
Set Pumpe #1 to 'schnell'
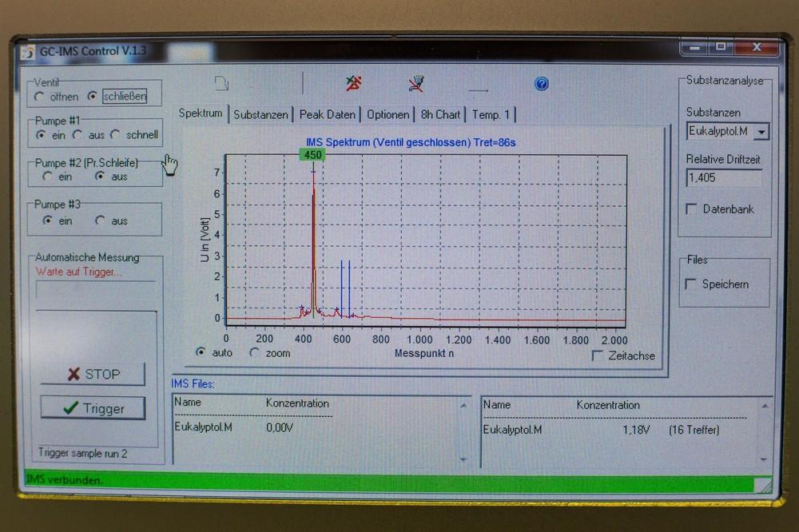pos(116,135)
